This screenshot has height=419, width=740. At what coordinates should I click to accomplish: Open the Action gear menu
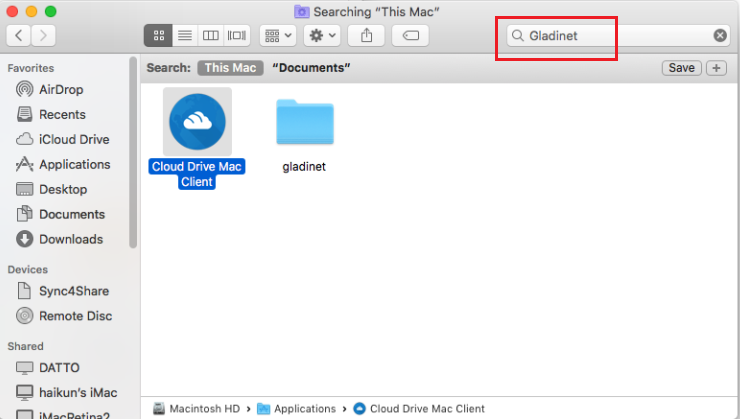tap(322, 35)
